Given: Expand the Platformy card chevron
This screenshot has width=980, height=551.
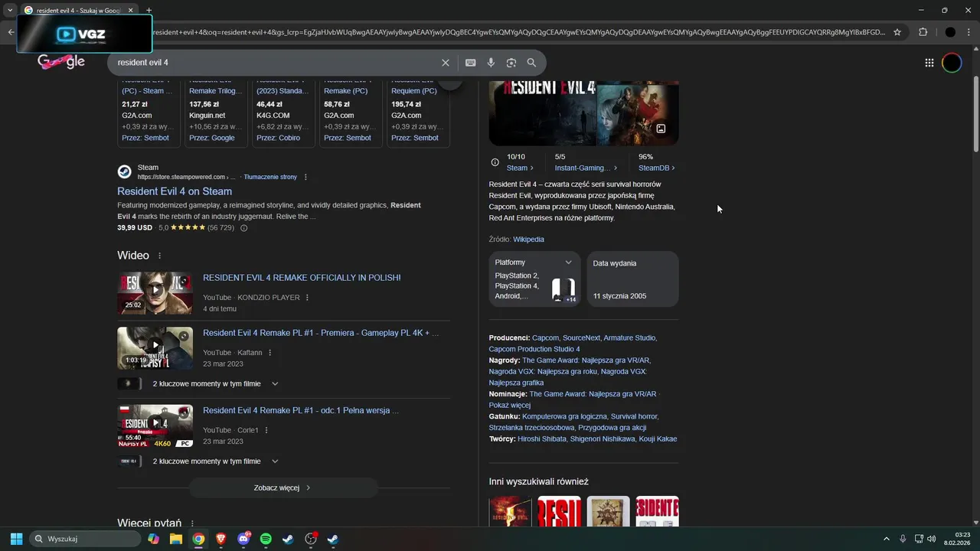Looking at the screenshot, I should pyautogui.click(x=568, y=262).
